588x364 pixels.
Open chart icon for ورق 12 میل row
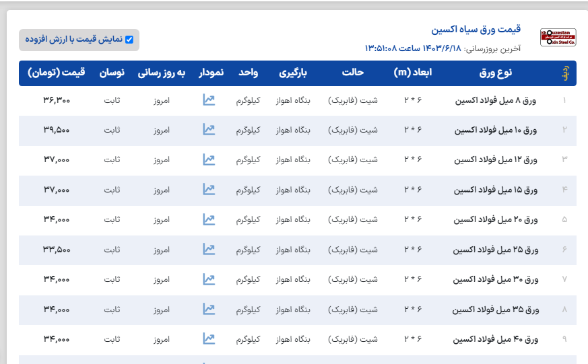[x=209, y=159]
